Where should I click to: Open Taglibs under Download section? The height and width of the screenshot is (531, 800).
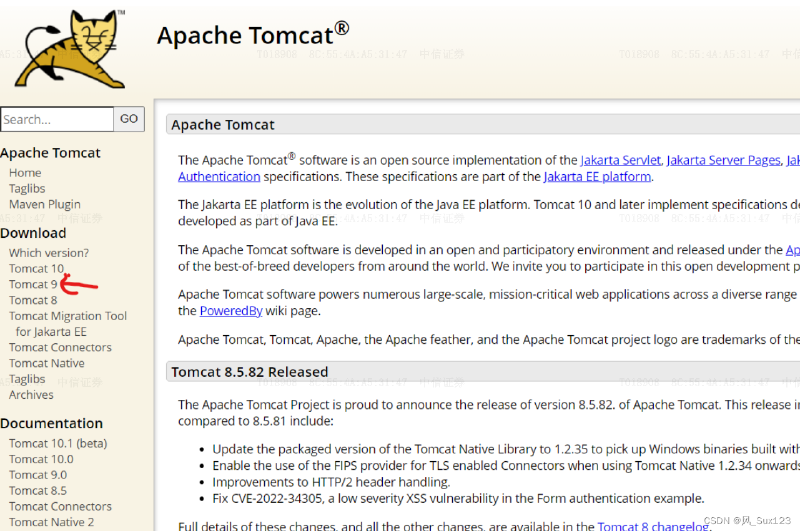[x=27, y=380]
